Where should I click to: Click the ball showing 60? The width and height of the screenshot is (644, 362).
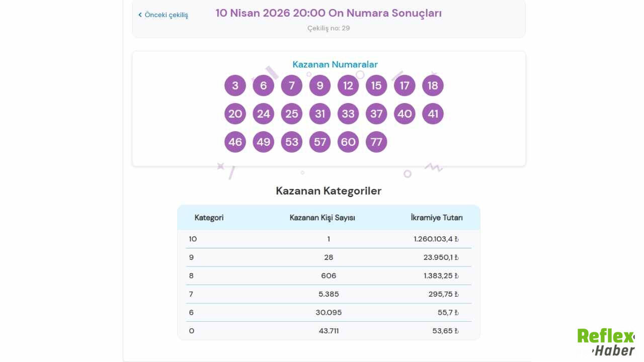(348, 142)
